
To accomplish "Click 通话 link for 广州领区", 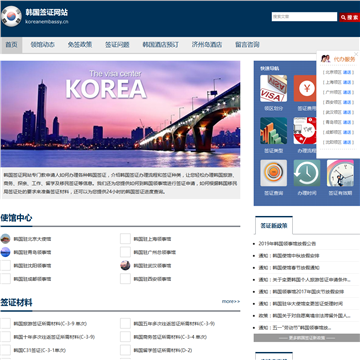I will (347, 92).
